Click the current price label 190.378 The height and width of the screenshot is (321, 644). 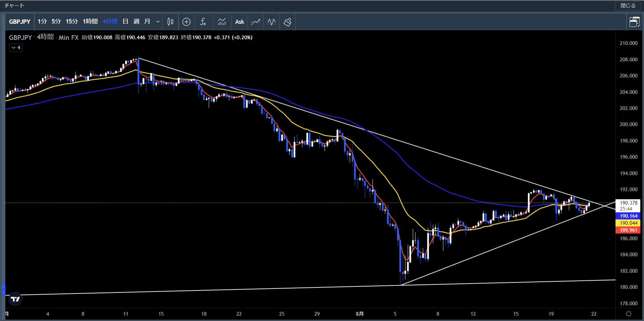point(628,203)
